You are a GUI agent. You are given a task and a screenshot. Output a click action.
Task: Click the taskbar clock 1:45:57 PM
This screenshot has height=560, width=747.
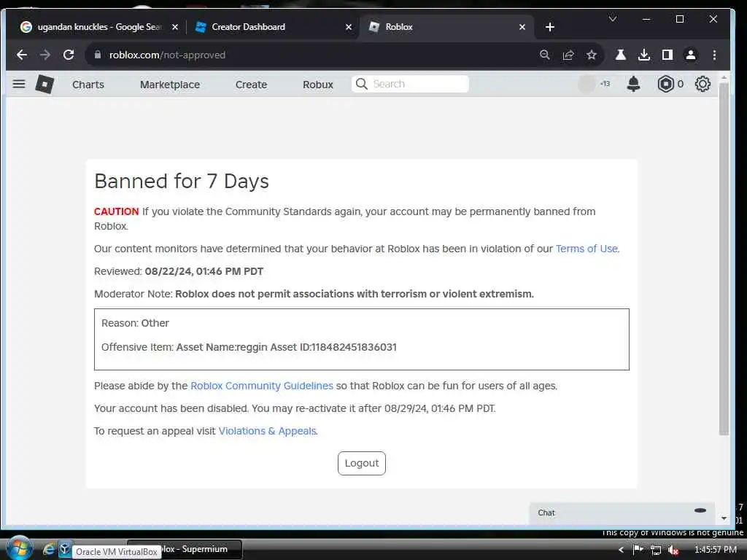click(716, 550)
